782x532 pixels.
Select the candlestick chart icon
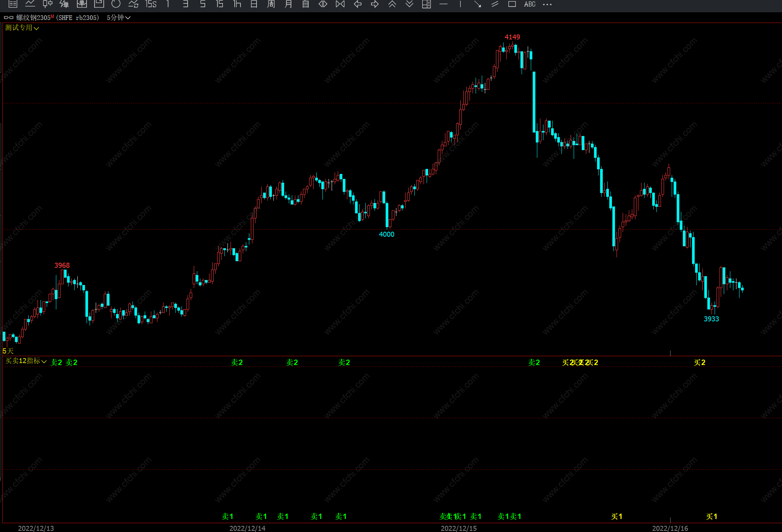[47, 4]
